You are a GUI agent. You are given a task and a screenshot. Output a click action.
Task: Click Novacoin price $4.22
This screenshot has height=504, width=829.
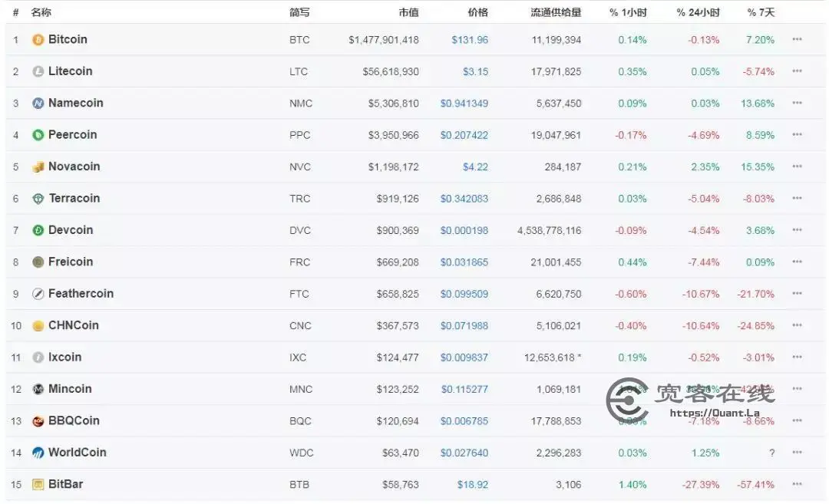[x=475, y=167]
